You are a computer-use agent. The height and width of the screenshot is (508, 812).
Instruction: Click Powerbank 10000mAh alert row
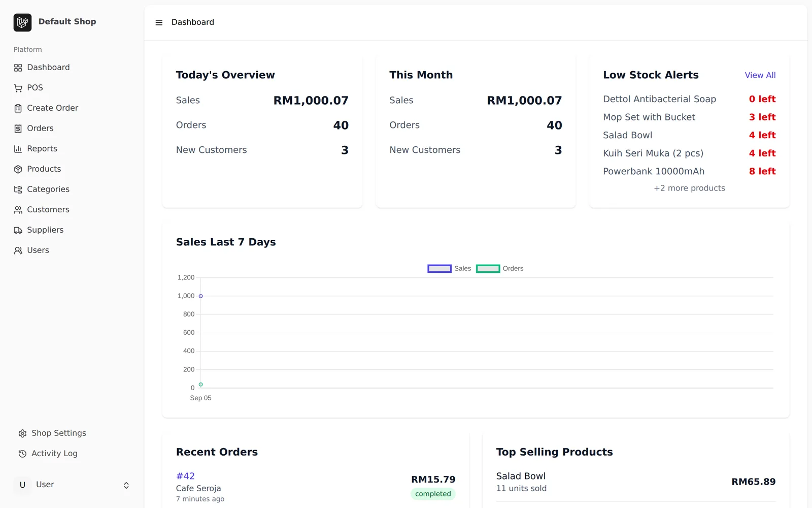pyautogui.click(x=689, y=172)
